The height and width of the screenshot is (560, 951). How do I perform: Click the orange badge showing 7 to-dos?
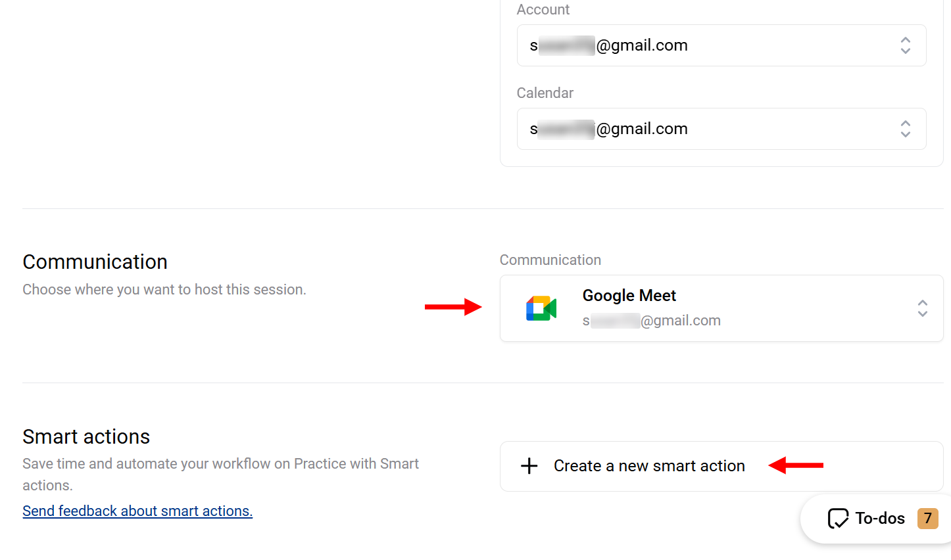927,518
